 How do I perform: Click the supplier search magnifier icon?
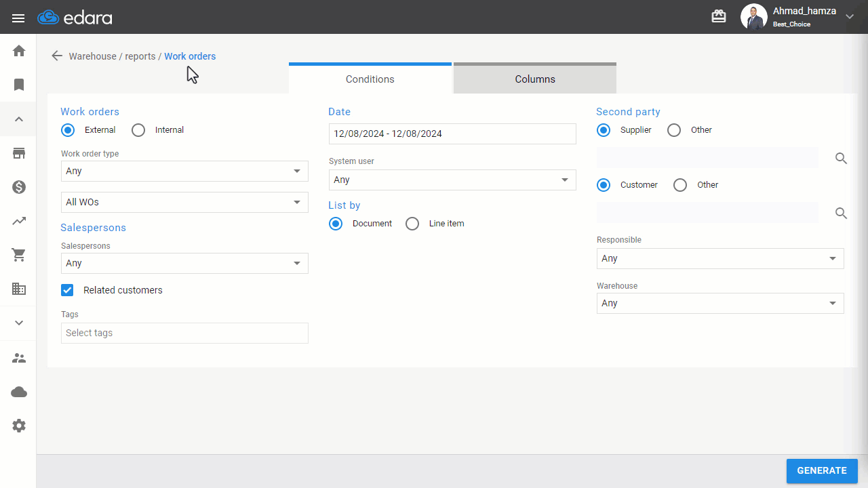point(841,159)
